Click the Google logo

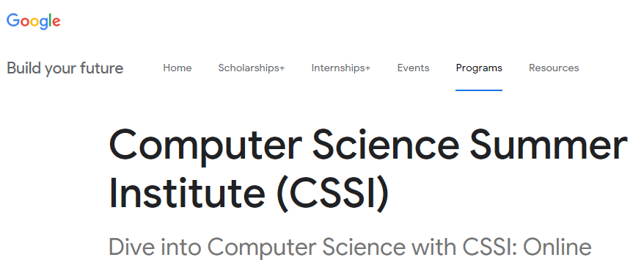(34, 21)
